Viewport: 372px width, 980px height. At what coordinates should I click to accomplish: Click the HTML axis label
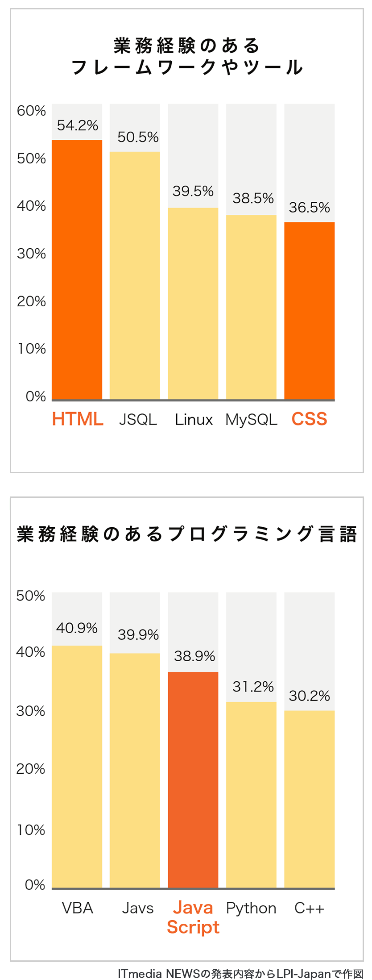(x=78, y=419)
